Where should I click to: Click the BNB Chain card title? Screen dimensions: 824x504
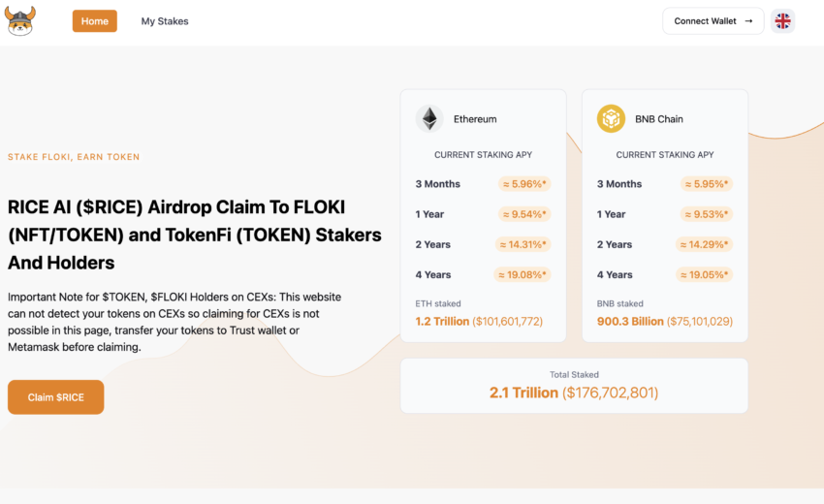click(x=659, y=119)
